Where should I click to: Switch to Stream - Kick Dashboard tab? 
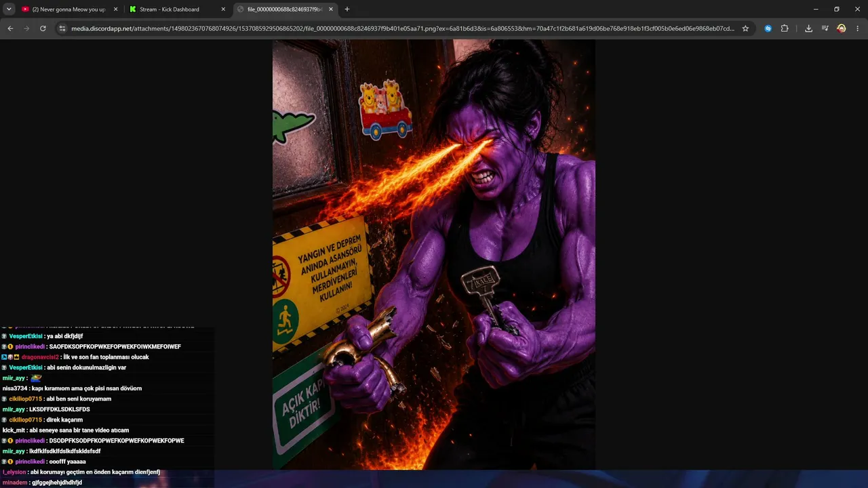point(178,9)
